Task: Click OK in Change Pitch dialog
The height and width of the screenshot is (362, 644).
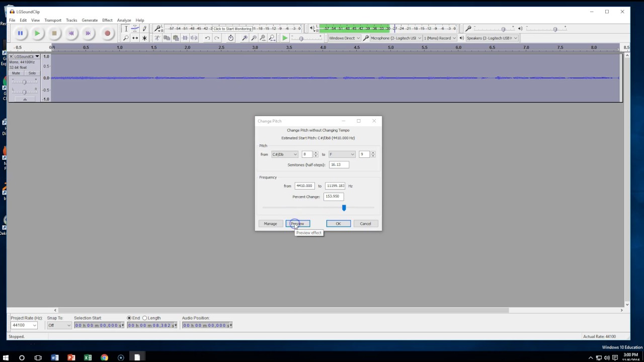Action: [x=338, y=224]
